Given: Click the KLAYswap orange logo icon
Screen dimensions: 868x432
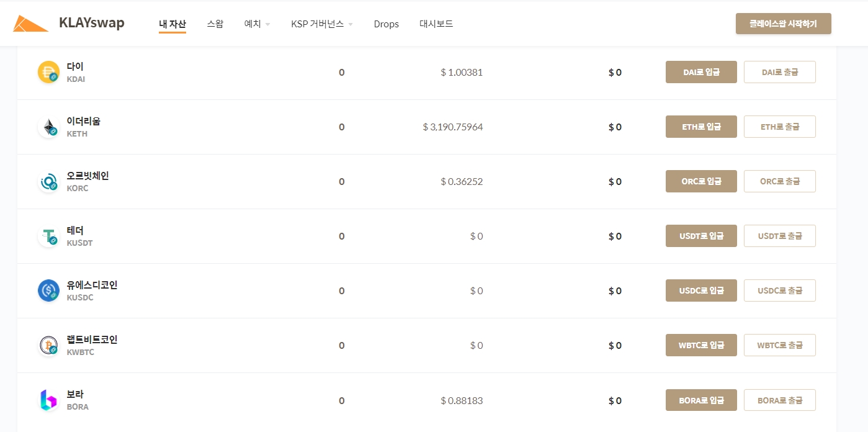Looking at the screenshot, I should 30,24.
